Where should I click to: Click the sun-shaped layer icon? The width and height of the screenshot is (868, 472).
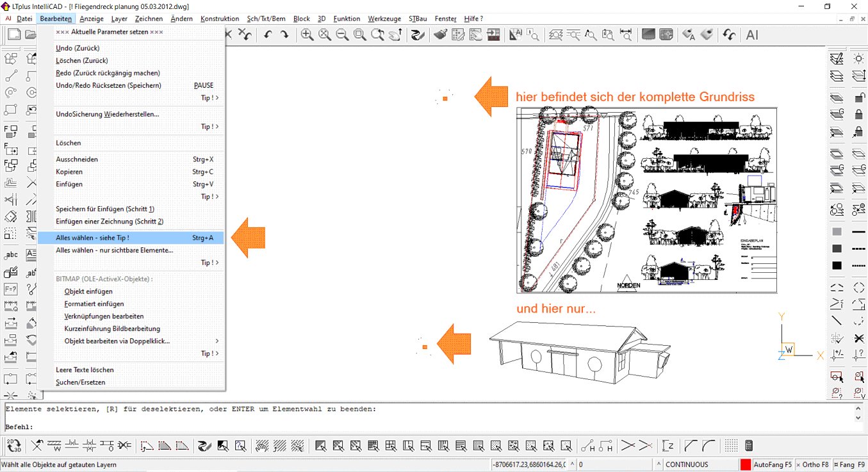(x=858, y=59)
